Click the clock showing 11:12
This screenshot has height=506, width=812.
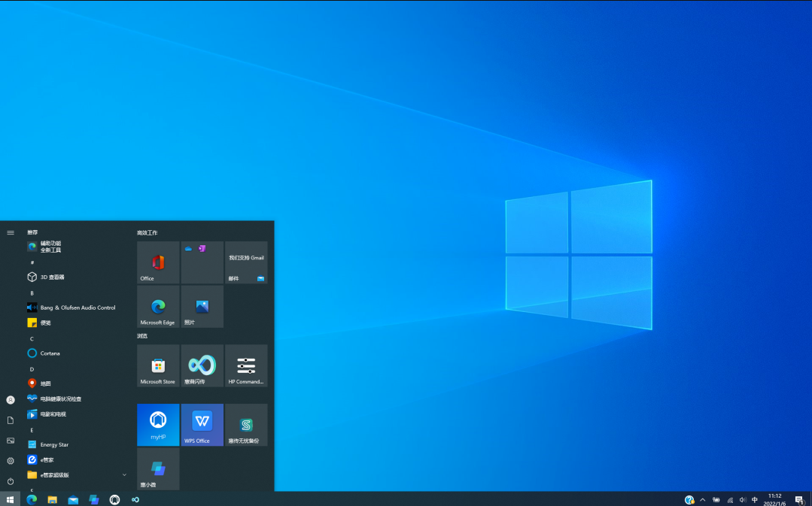coord(774,499)
